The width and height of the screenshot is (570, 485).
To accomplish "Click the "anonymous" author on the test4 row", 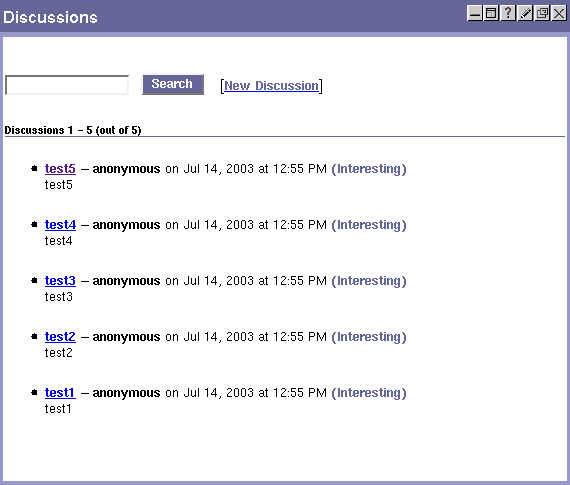I will [x=126, y=225].
